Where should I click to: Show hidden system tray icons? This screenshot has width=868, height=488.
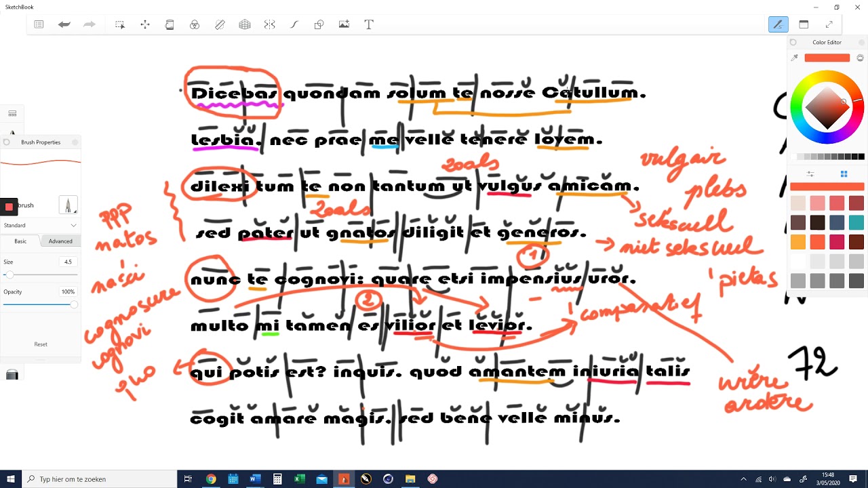click(744, 479)
